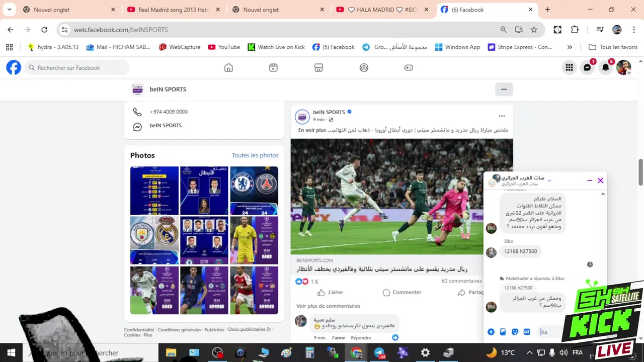
Task: Open Facebook home feed icon
Action: tap(228, 67)
